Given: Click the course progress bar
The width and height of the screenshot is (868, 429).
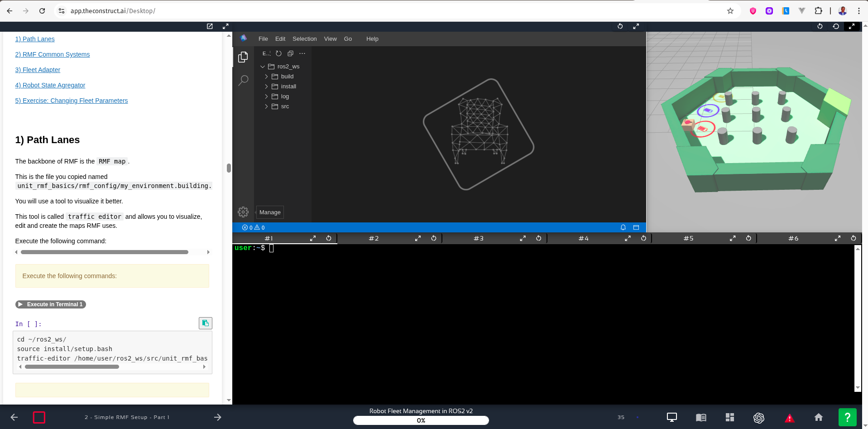Looking at the screenshot, I should tap(421, 420).
